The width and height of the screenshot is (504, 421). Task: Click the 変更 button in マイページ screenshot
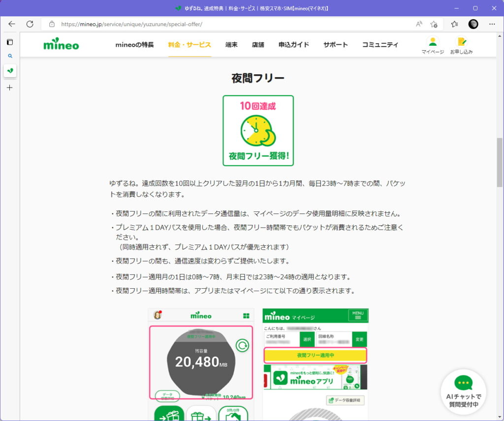click(x=359, y=339)
